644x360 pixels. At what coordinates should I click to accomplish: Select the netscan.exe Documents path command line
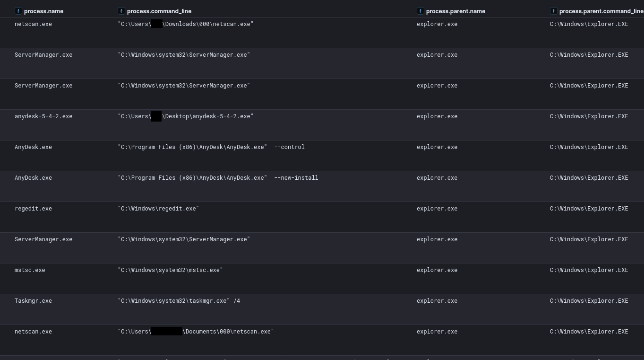point(196,332)
